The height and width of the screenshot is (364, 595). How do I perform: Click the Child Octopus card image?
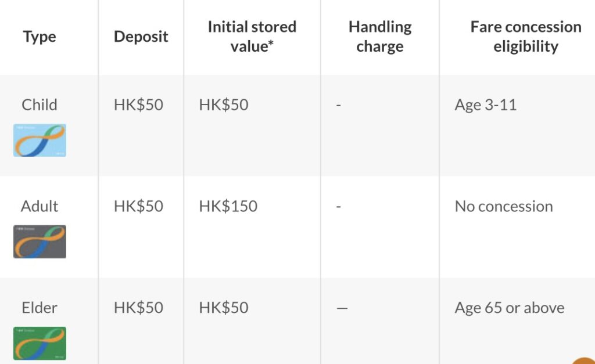pos(40,140)
